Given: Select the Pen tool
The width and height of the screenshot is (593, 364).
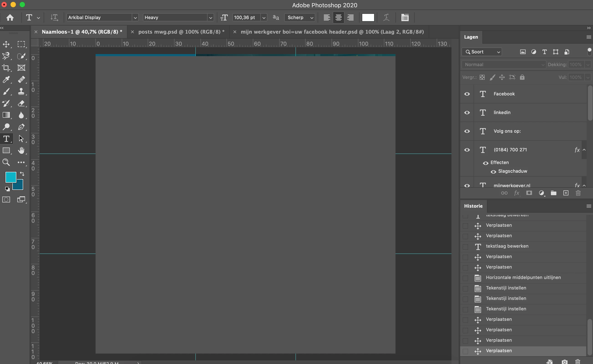Looking at the screenshot, I should coord(21,127).
